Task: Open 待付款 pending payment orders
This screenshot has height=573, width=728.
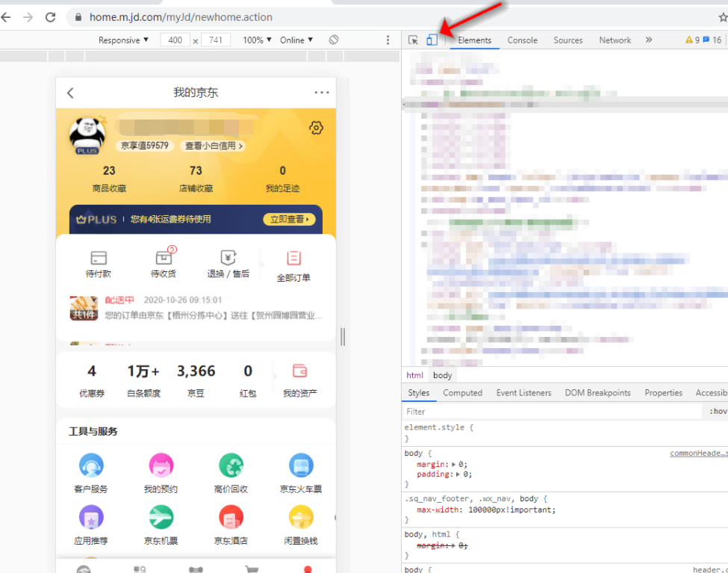Action: click(x=99, y=264)
